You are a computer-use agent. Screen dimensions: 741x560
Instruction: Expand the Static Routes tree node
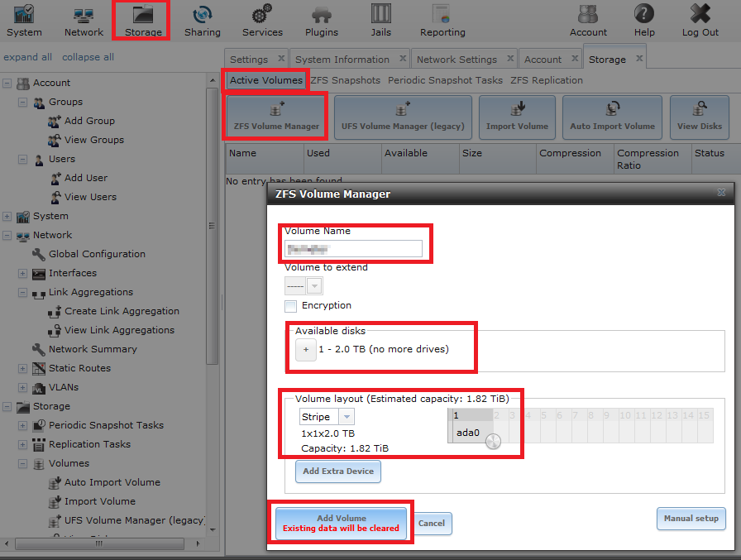(22, 368)
